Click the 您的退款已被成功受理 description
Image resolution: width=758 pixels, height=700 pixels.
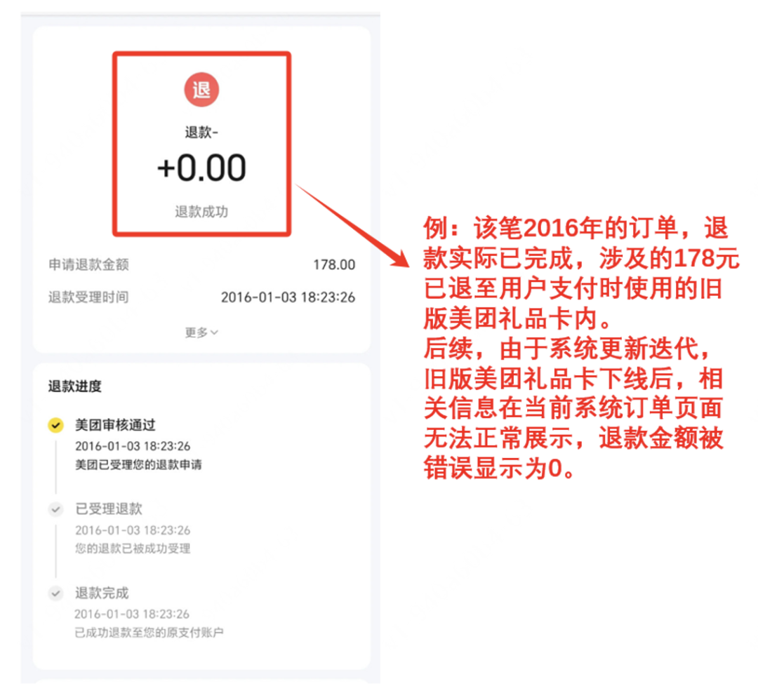[133, 548]
